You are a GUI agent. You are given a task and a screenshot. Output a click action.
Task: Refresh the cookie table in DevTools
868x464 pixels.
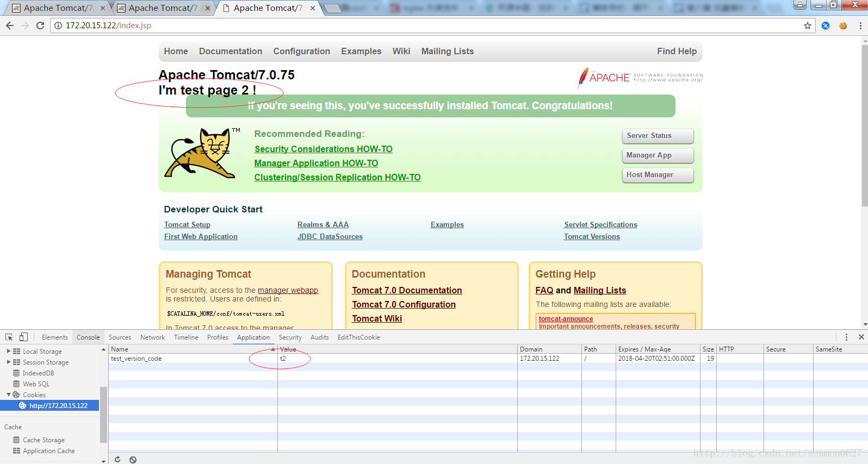(117, 460)
